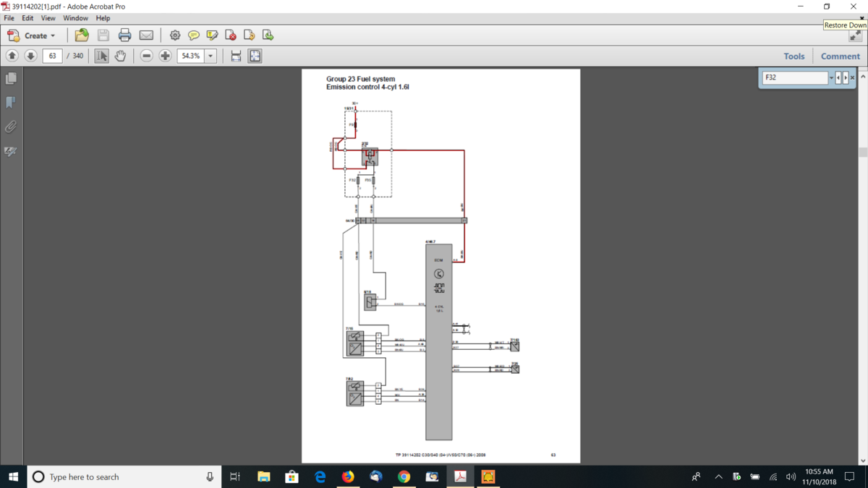Expand the find box options arrow

831,77
